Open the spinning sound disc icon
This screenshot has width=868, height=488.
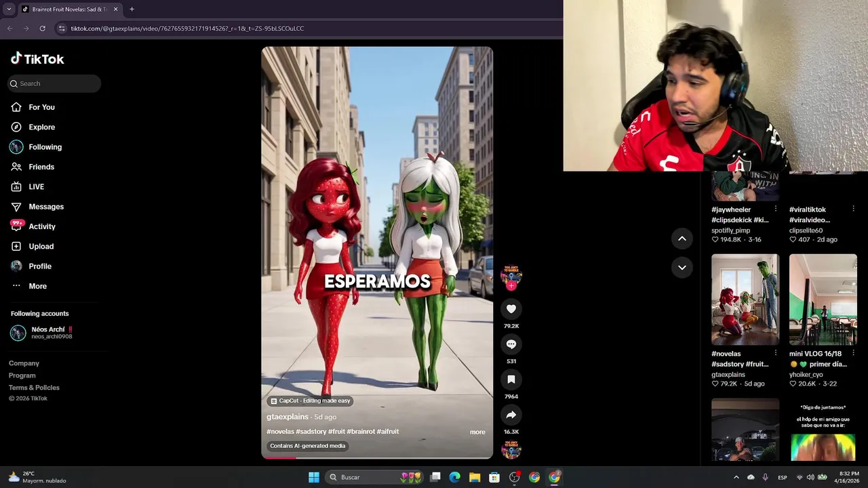coord(511,450)
